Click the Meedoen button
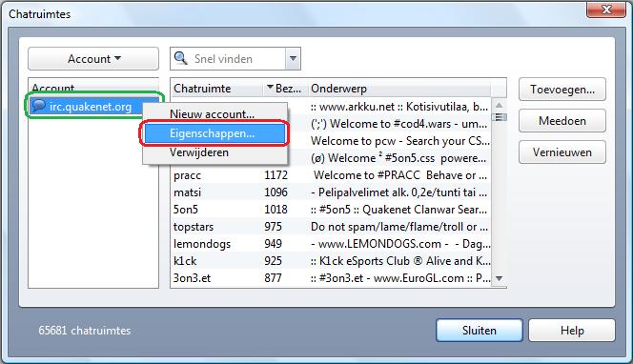Viewport: 633px width, 364px height. coord(562,121)
